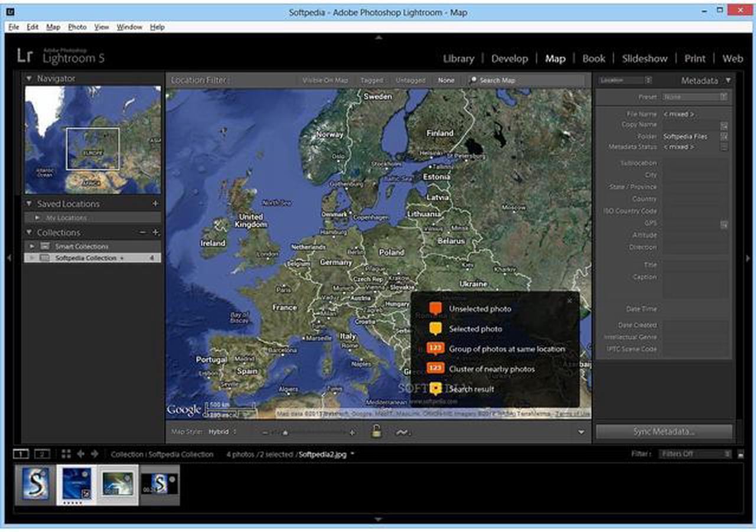
Task: Switch to the Slideshow module
Action: 644,58
